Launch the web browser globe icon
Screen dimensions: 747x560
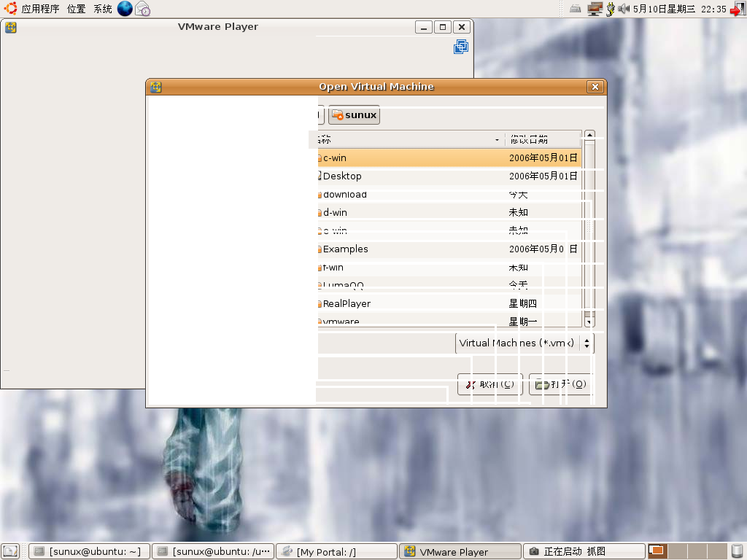click(x=125, y=9)
